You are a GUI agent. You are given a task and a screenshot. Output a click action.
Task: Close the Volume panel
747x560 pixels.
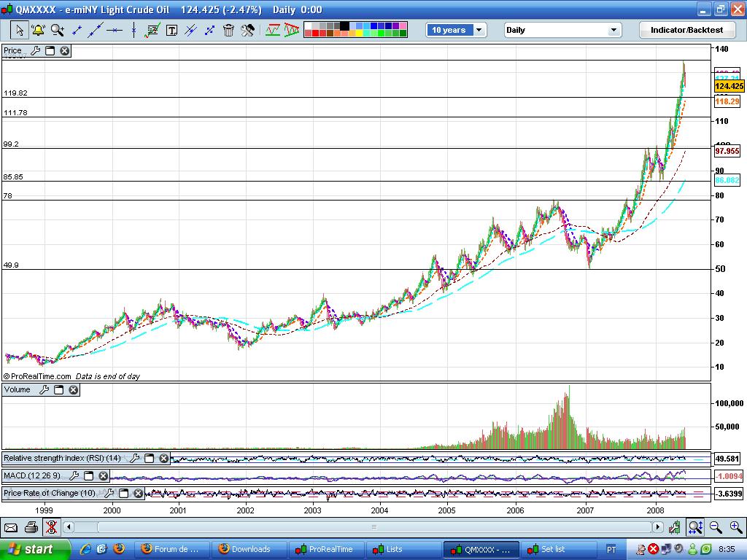pyautogui.click(x=73, y=390)
